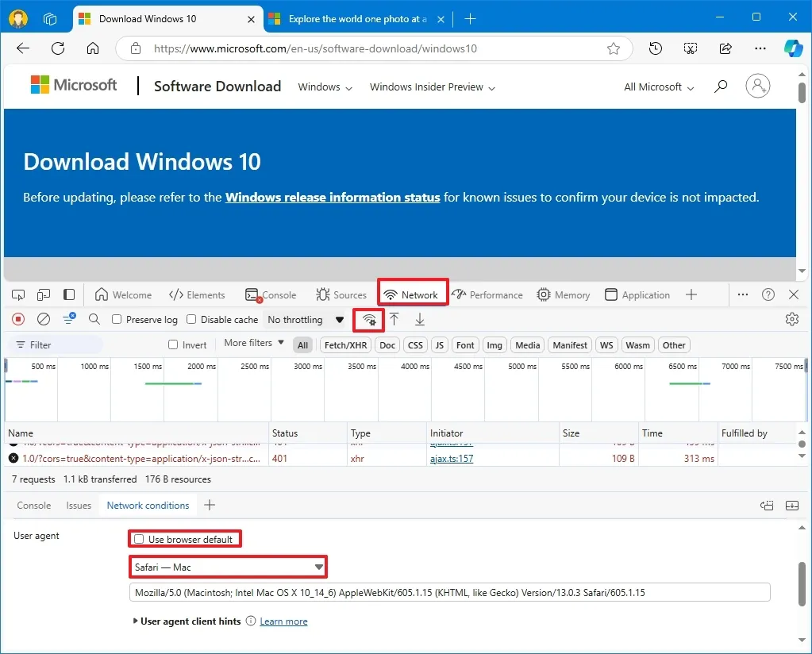
Task: Follow the Learn more link
Action: click(x=283, y=621)
